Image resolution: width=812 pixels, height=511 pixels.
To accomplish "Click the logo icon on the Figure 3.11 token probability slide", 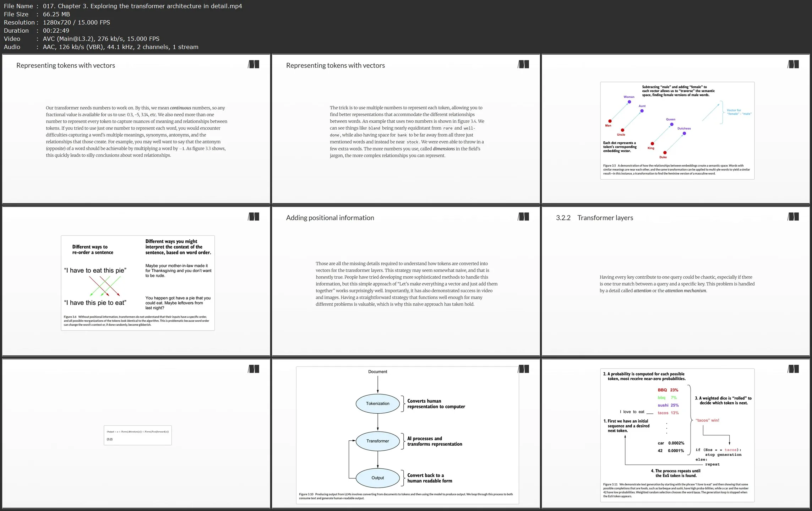I will (793, 369).
